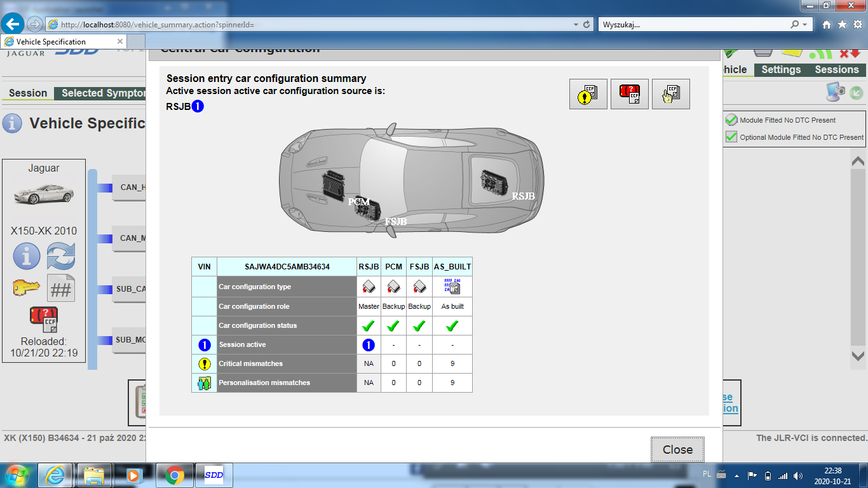Click the screen capture camera icon
This screenshot has height=488, width=868.
(835, 92)
